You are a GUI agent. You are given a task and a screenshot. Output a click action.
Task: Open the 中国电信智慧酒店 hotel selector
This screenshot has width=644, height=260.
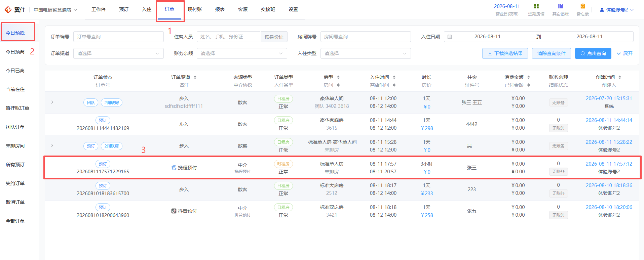click(55, 10)
